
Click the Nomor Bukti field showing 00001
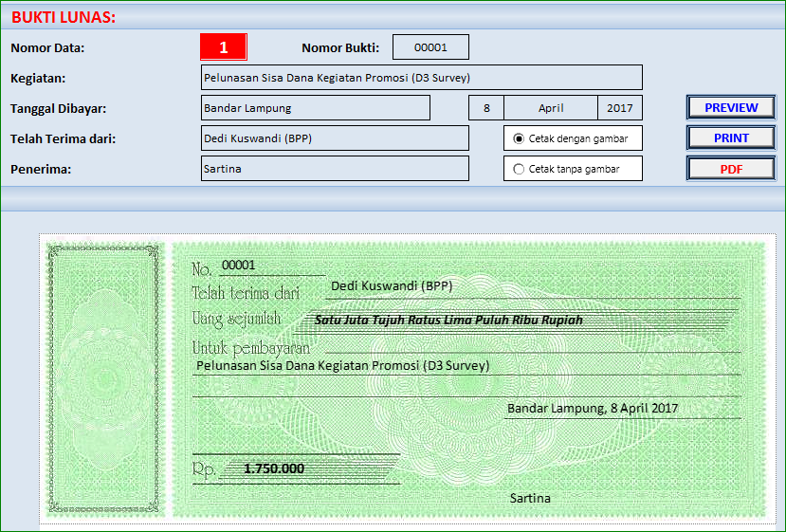[x=430, y=47]
